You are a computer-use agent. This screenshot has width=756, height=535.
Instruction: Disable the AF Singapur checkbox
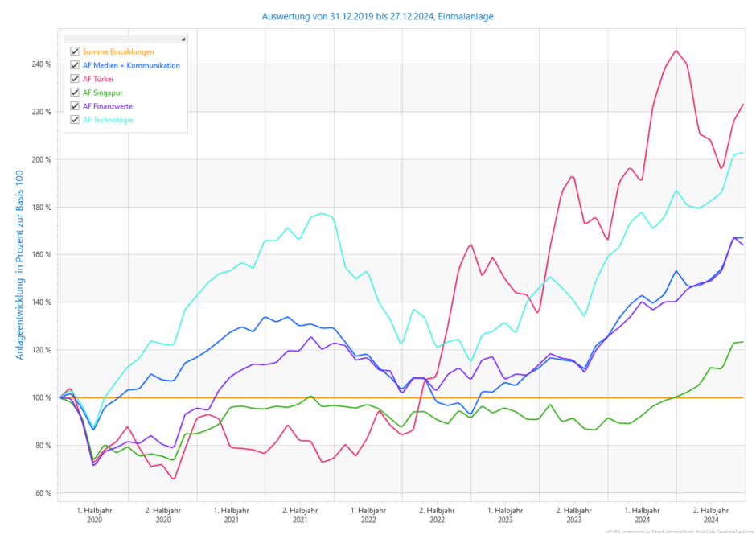(x=75, y=93)
